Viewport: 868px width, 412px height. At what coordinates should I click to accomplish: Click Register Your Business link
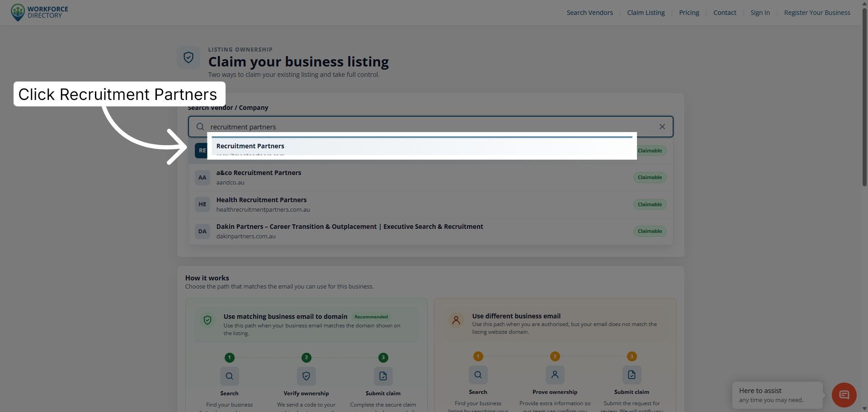click(817, 13)
